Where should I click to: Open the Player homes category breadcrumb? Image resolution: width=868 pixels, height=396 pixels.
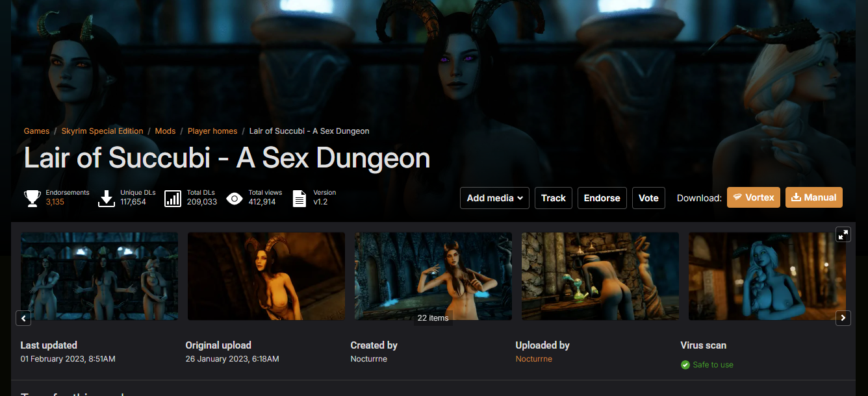click(212, 131)
